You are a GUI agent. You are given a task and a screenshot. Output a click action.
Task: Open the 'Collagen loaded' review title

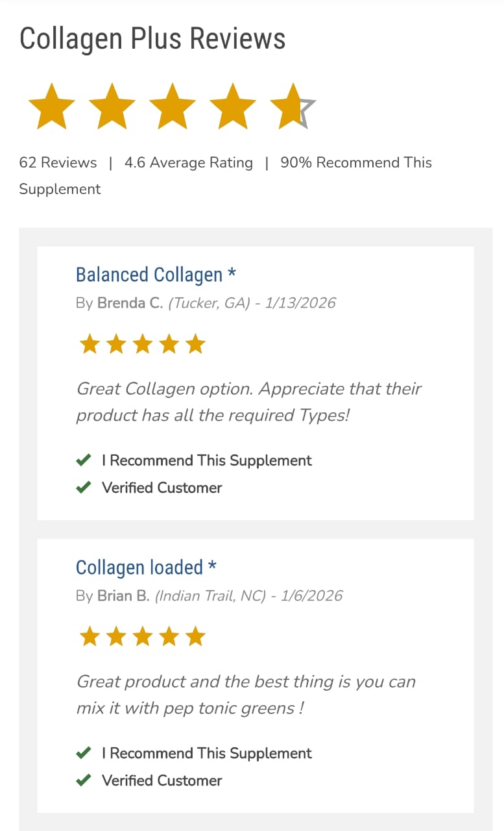coord(139,568)
